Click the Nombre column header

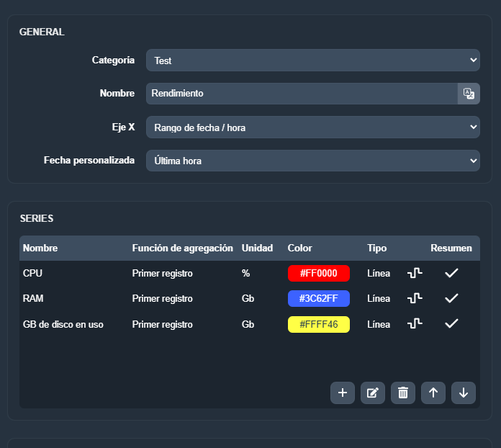click(40, 248)
